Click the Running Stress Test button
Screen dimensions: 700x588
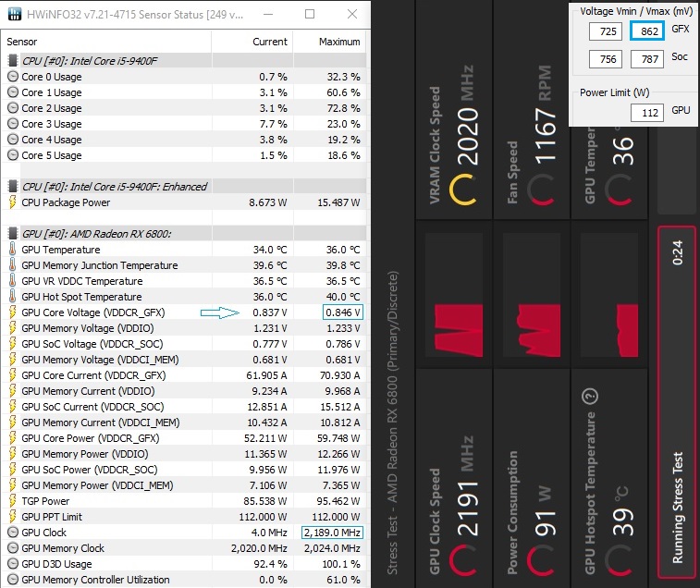point(677,402)
